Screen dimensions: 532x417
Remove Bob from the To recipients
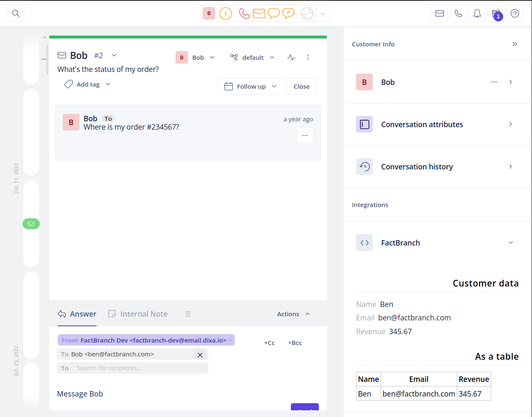200,354
